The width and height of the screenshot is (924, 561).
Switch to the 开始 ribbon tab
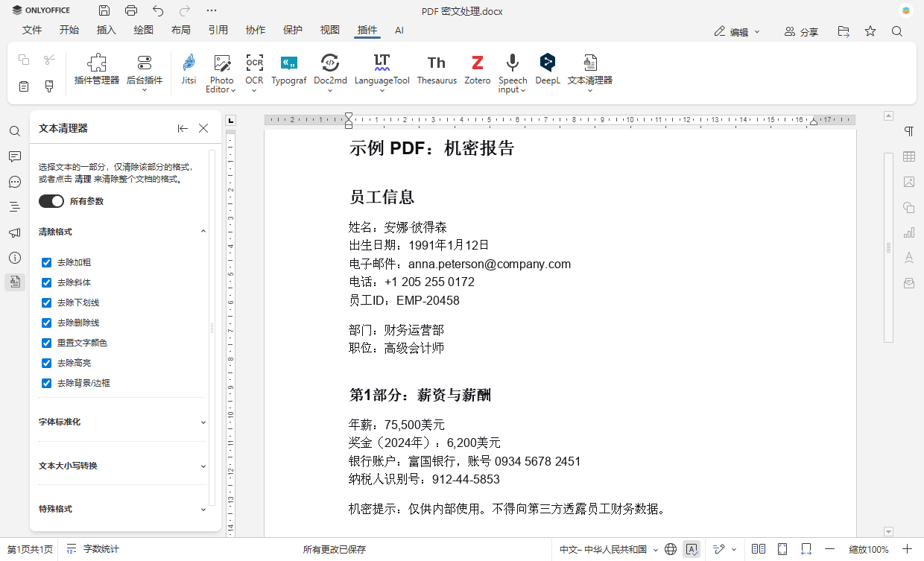(x=69, y=30)
